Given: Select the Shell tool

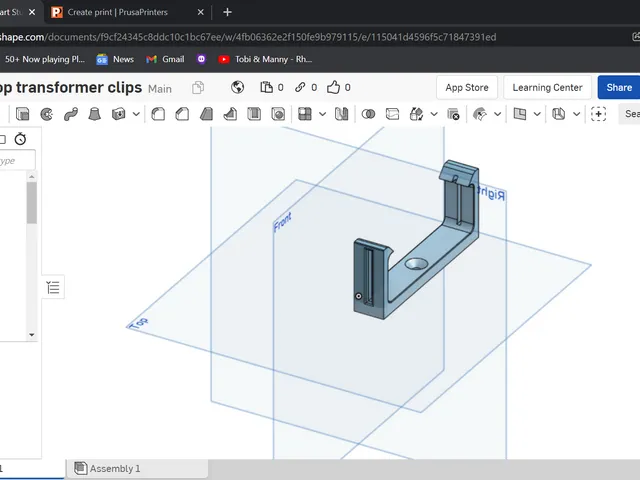Looking at the screenshot, I should tap(254, 114).
